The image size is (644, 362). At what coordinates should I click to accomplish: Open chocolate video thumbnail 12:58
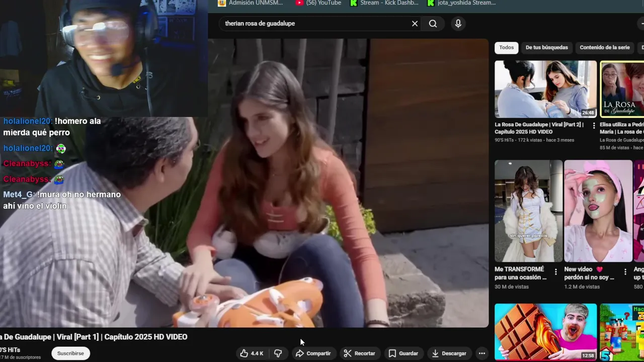coord(545,332)
